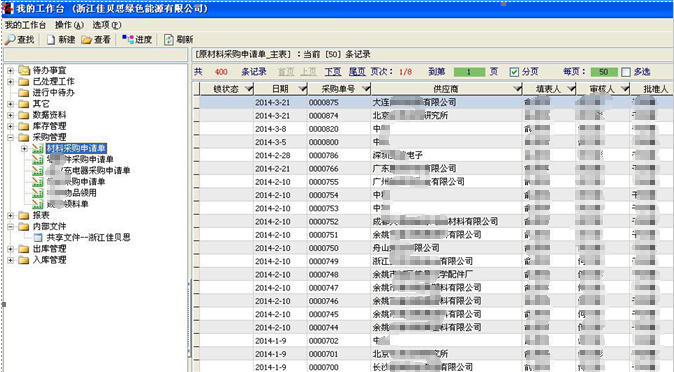Expand the 材料采购申请单 sub-node
Viewport: 674px width, 372px height.
[25, 148]
